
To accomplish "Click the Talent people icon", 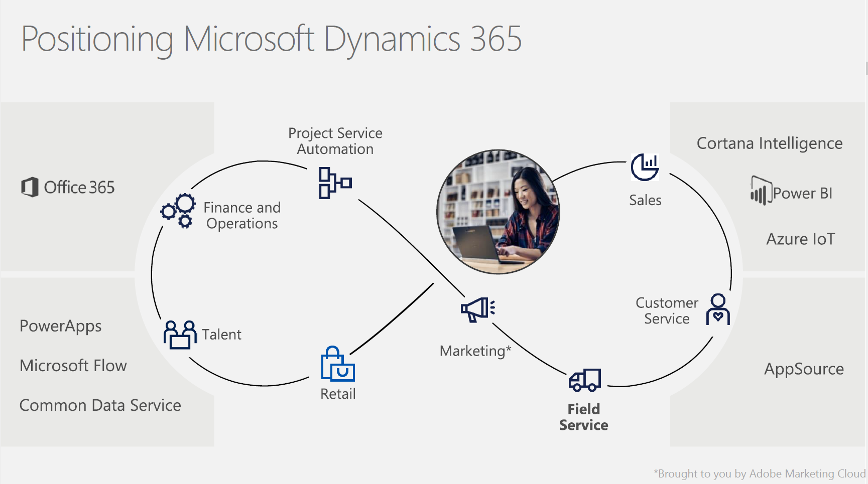I will [180, 335].
